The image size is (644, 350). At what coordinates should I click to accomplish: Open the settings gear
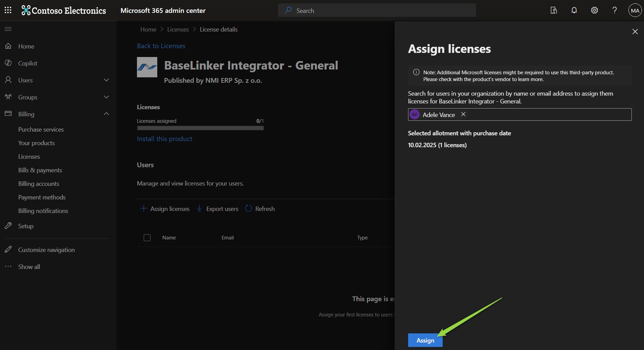coord(595,11)
